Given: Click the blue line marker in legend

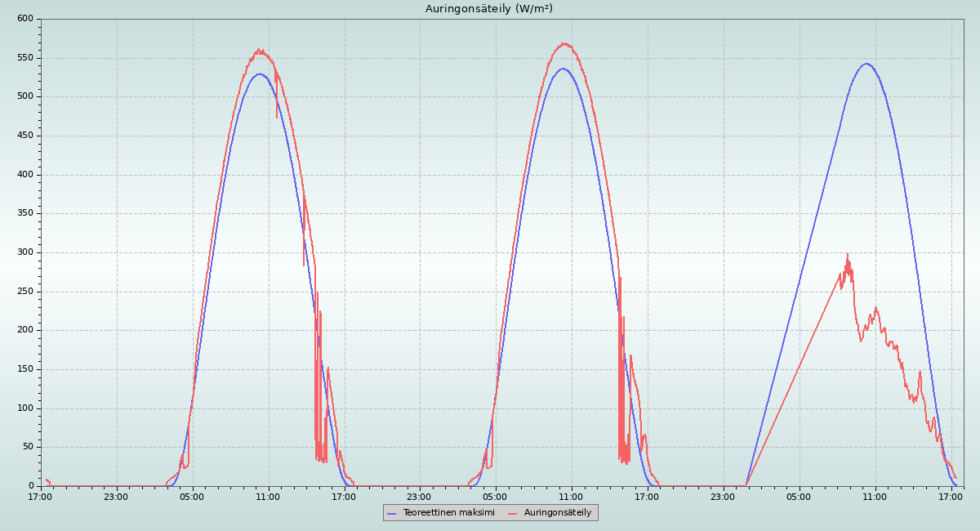Looking at the screenshot, I should (x=392, y=513).
